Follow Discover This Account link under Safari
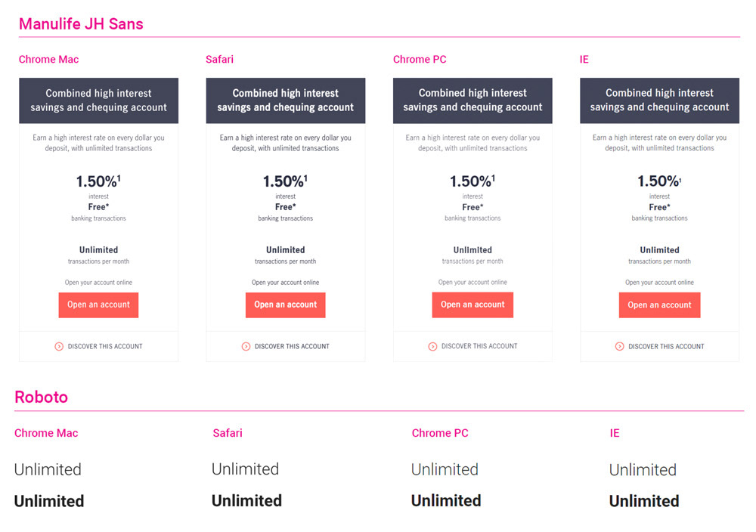This screenshot has width=756, height=532. pos(292,346)
